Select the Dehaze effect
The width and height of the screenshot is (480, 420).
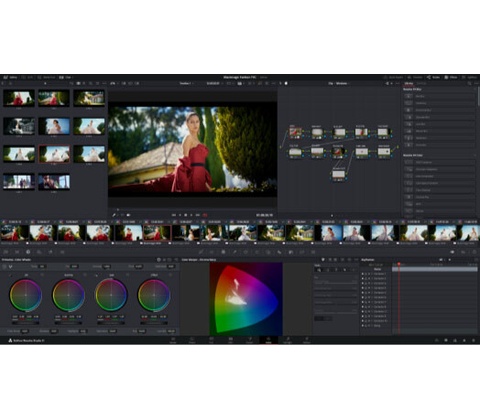[x=440, y=211]
